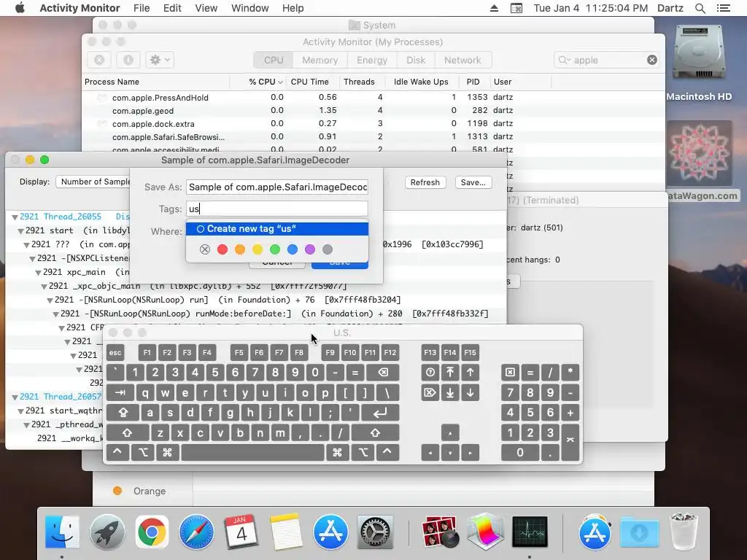Click the Save As filename field
This screenshot has height=560, width=747.
pos(276,187)
